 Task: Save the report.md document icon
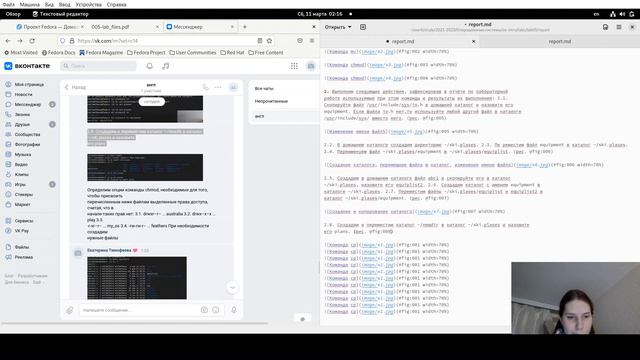[605, 27]
